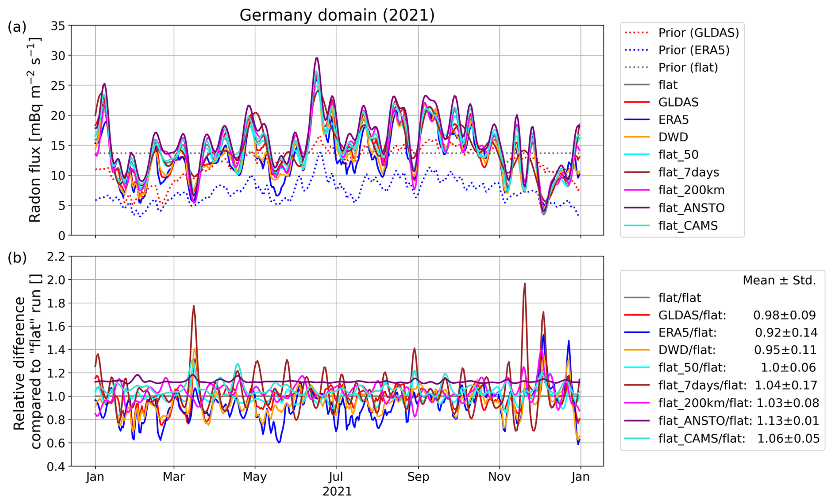Select the flat_ANSTO legend entry in top legend
Viewport: 834px width, 504px height.
coord(691,208)
